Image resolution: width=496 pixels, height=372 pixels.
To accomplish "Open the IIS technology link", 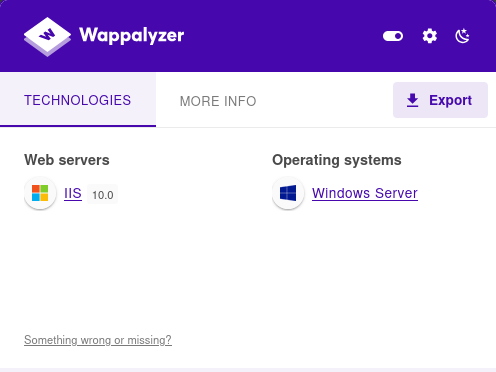I will [x=73, y=193].
